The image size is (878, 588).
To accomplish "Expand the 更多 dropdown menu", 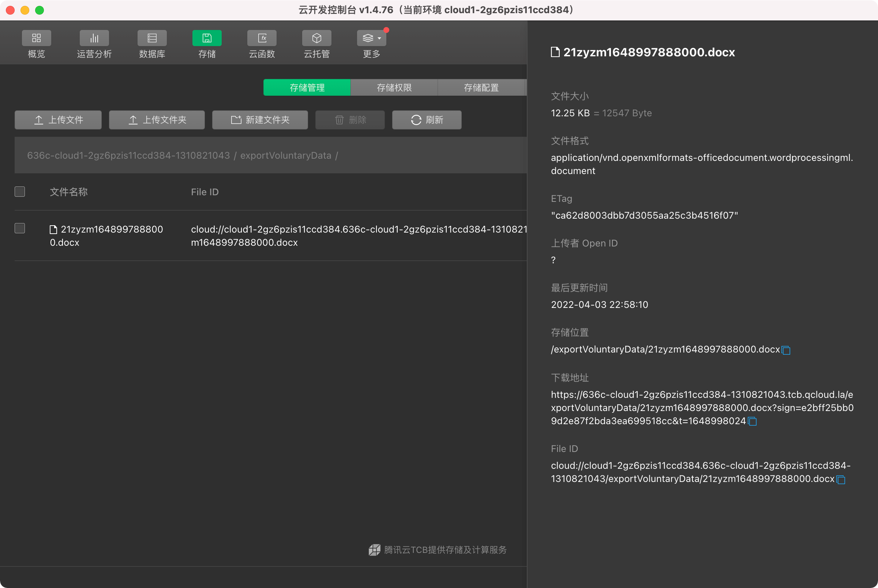I will pos(371,38).
